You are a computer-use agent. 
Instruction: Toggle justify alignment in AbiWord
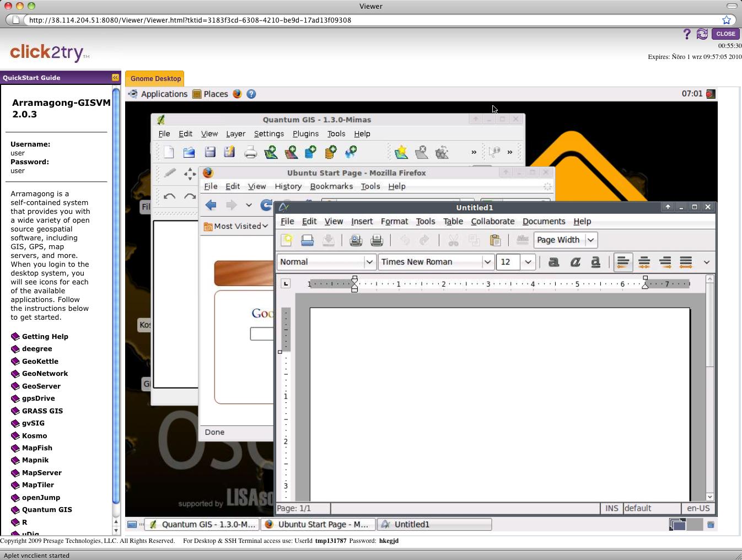click(686, 262)
